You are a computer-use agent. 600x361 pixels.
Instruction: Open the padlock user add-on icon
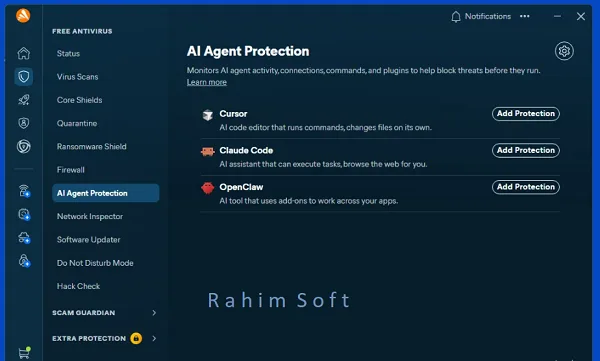click(x=24, y=261)
